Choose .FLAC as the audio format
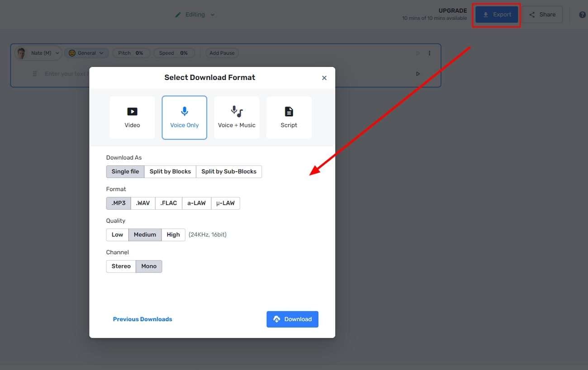This screenshot has height=370, width=588. [168, 203]
